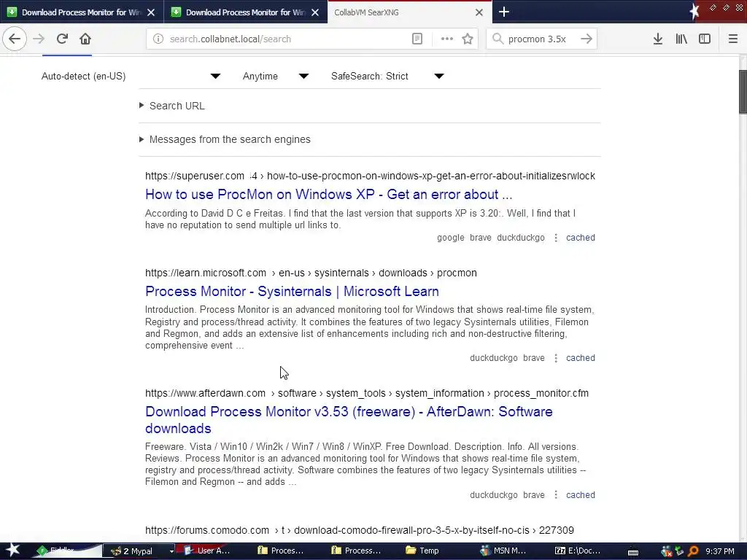Close the CollabVM SearXNG tab
The width and height of the screenshot is (747, 560).
coord(479,12)
